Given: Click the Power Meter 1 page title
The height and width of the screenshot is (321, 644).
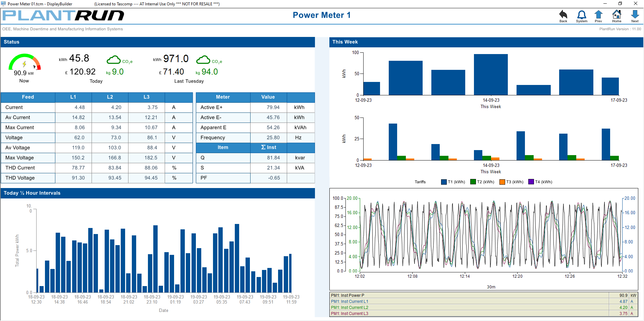Looking at the screenshot, I should coord(322,15).
